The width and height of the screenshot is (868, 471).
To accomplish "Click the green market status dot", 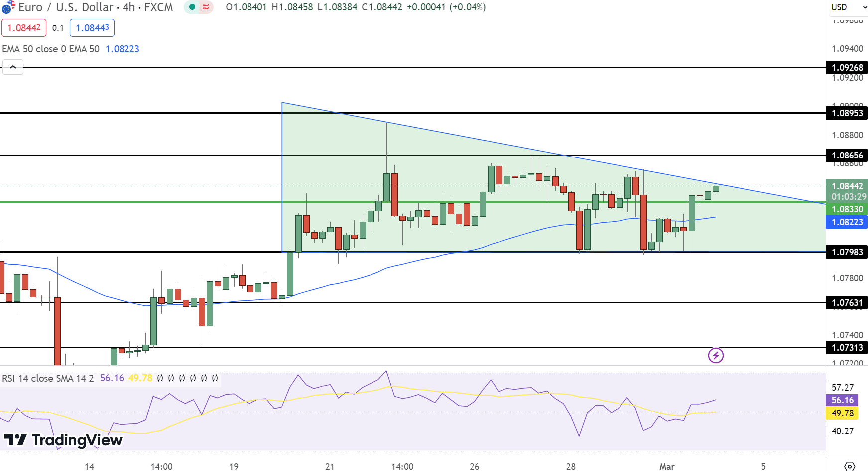I will click(x=192, y=7).
